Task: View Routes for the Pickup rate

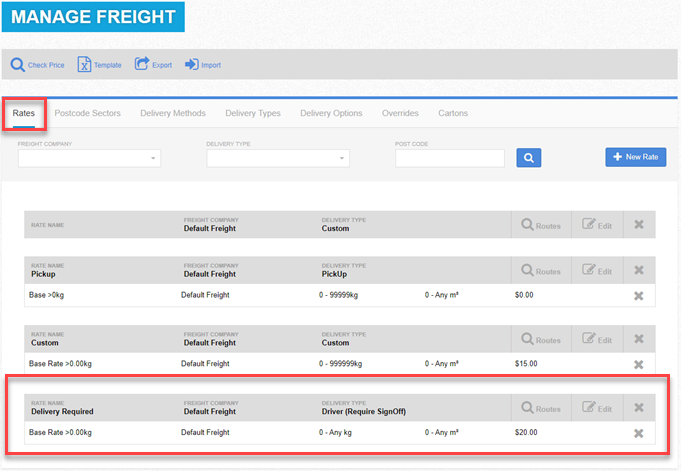Action: tap(541, 271)
